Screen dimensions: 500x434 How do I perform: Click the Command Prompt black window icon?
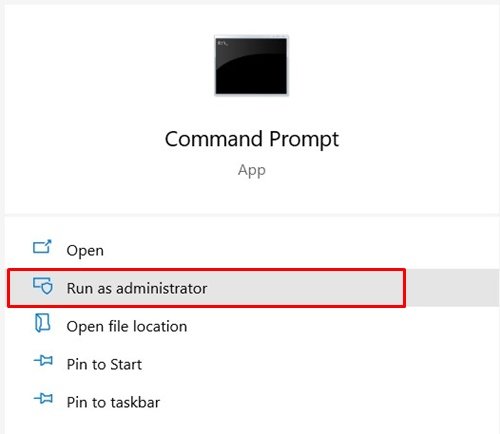tap(251, 65)
